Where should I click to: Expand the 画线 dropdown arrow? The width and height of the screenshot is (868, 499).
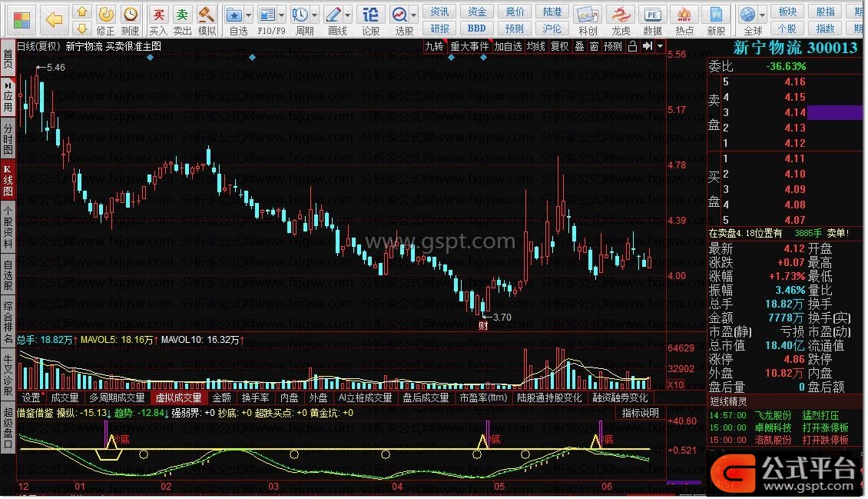(x=348, y=15)
